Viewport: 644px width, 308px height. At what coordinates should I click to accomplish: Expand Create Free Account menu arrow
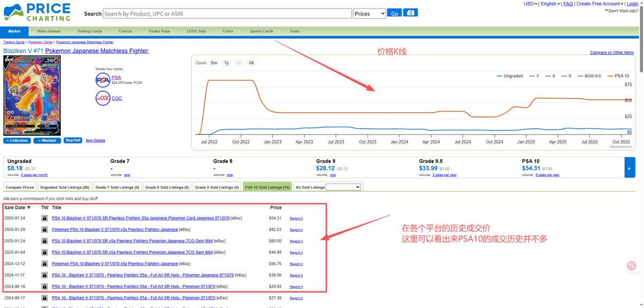pyautogui.click(x=622, y=4)
